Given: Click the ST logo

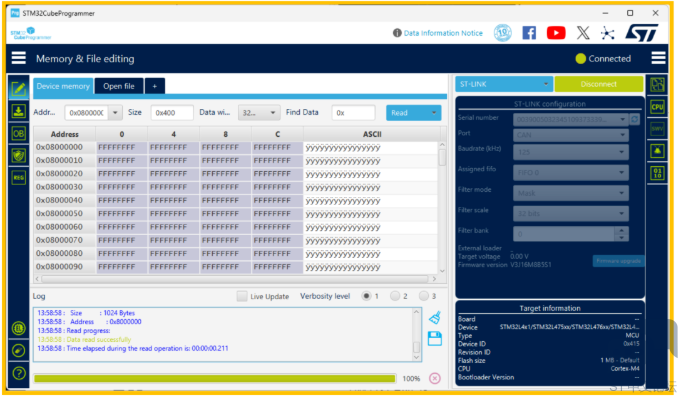Looking at the screenshot, I should click(x=641, y=33).
